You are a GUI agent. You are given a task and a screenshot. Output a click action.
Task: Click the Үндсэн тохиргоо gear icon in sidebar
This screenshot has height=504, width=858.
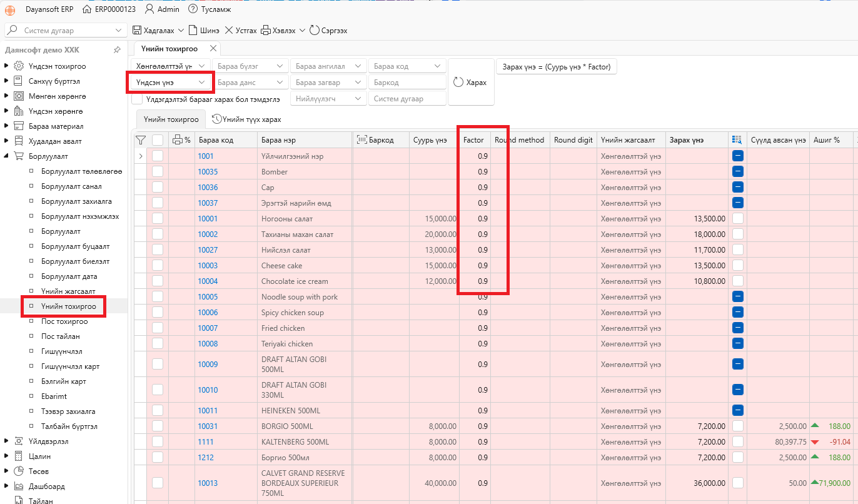(19, 66)
